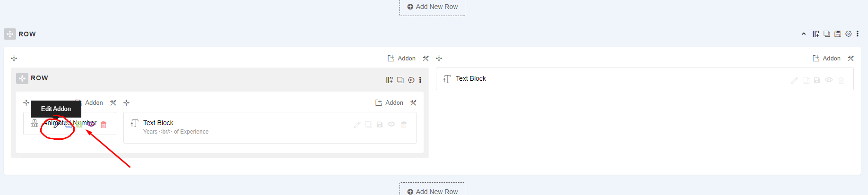Add columns to the outer ROW
868x195 pixels.
(x=816, y=34)
